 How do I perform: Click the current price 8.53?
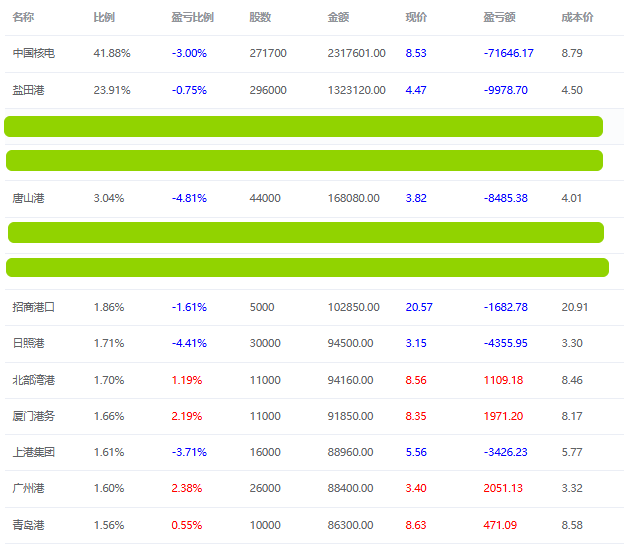(x=416, y=53)
